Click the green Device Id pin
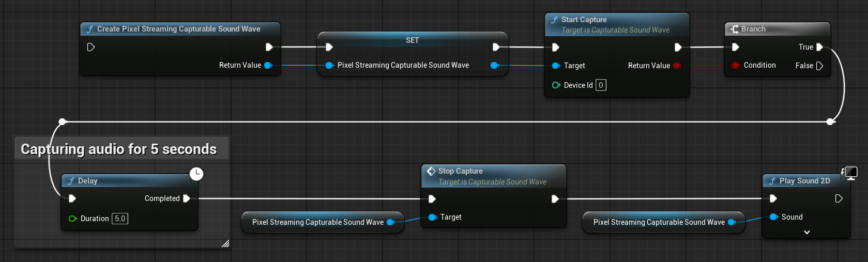 (556, 85)
